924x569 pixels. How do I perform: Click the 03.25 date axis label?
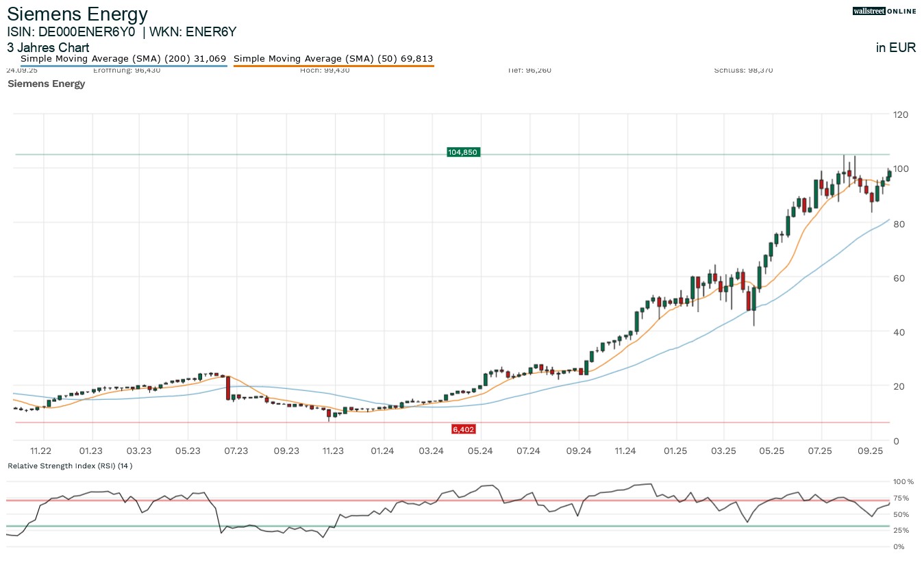coord(724,451)
